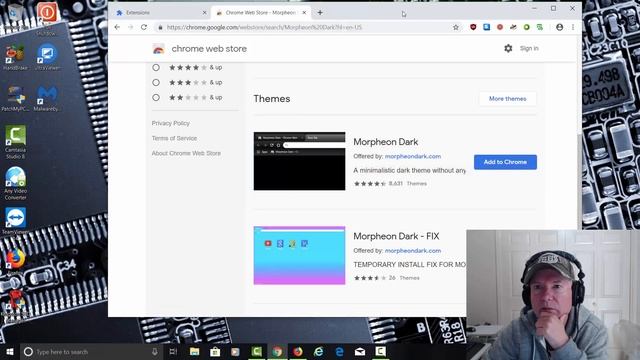Open the Morpheon Dark theme thumbnail
The image size is (640, 360).
(299, 161)
